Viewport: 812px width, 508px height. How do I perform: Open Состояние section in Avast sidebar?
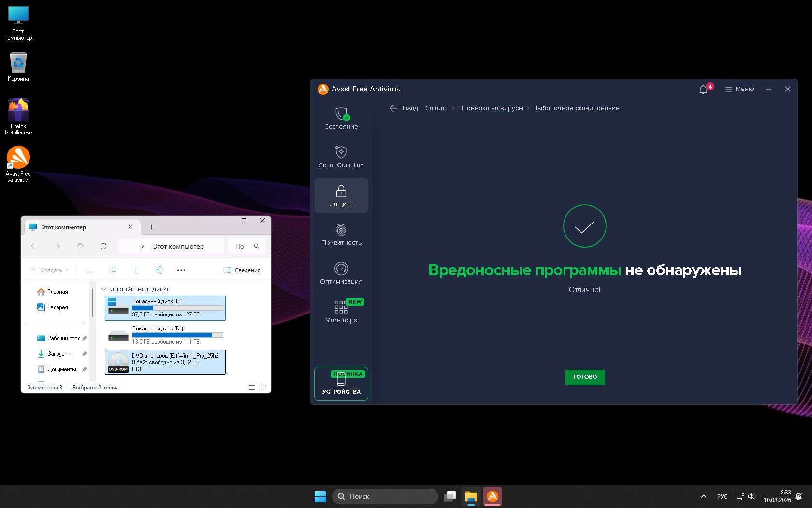(x=341, y=119)
